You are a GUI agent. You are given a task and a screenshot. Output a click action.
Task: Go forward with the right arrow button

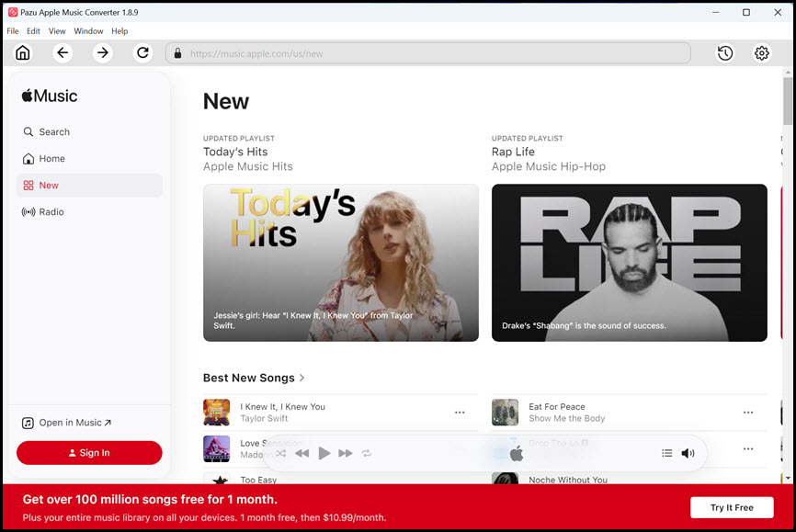tap(103, 52)
